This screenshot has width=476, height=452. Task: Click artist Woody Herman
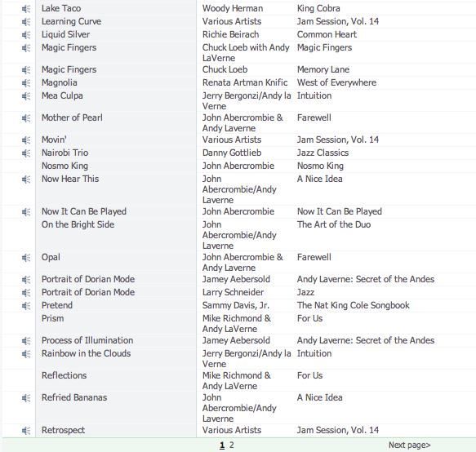[x=233, y=8]
